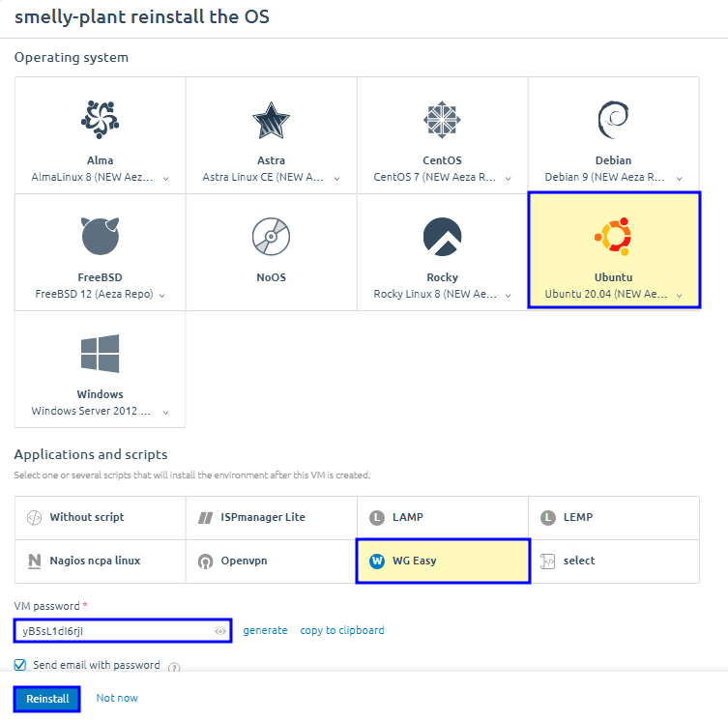Select the Without script option
Image resolution: width=728 pixels, height=720 pixels.
[x=87, y=517]
